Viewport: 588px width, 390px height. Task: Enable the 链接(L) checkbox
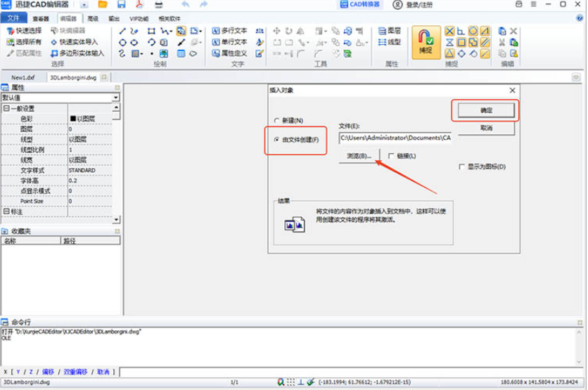391,156
